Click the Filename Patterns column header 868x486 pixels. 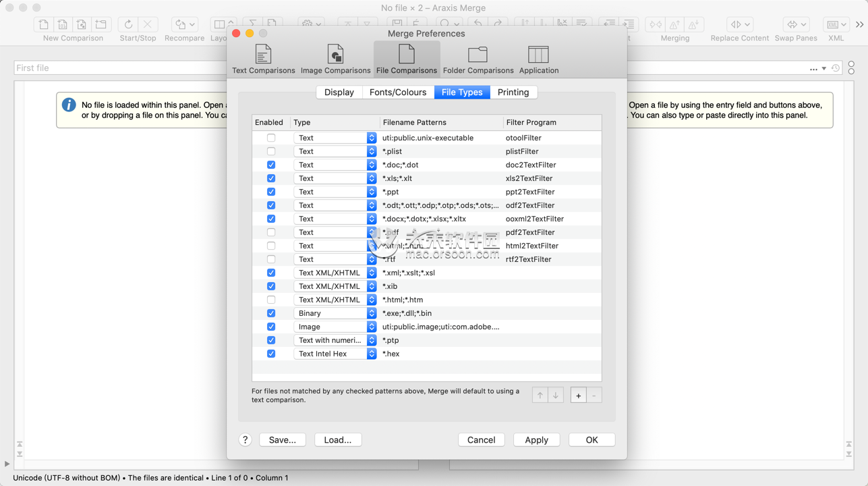pyautogui.click(x=442, y=122)
